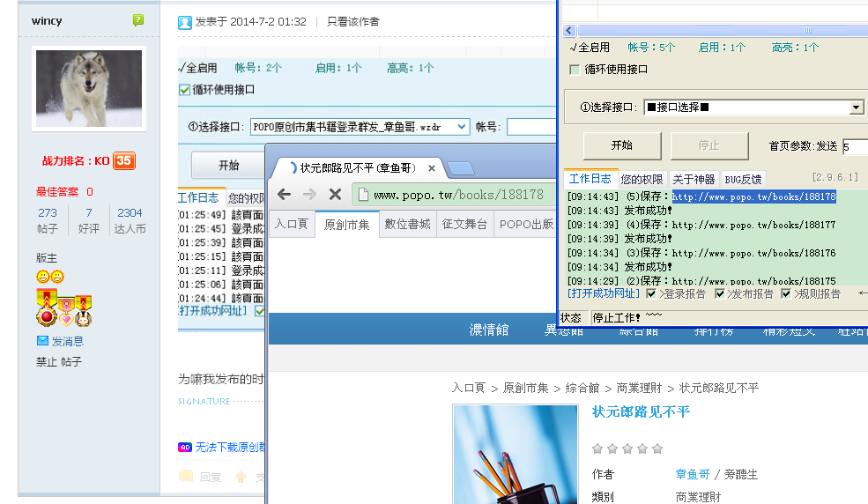Click 原創市集 in breadcrumb
The width and height of the screenshot is (868, 504).
(x=525, y=388)
